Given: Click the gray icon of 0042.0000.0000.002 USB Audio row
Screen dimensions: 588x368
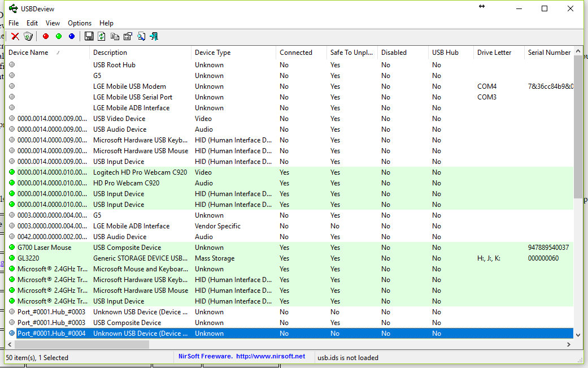Looking at the screenshot, I should tap(12, 237).
